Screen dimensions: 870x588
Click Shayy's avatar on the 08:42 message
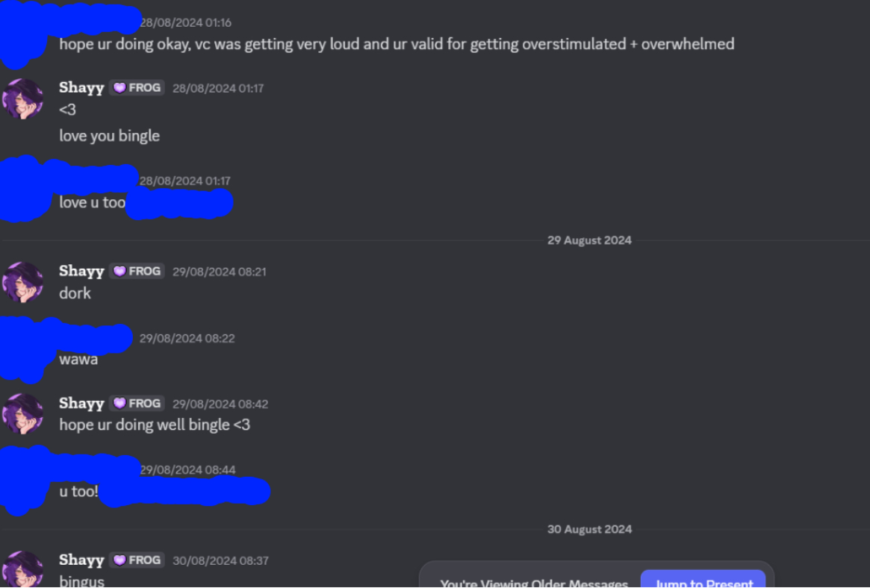[22, 414]
